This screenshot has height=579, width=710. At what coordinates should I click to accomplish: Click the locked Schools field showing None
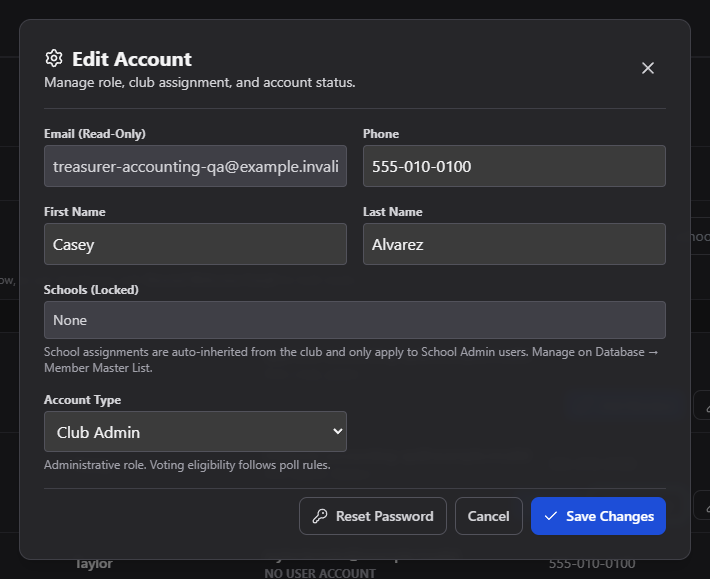coord(355,320)
